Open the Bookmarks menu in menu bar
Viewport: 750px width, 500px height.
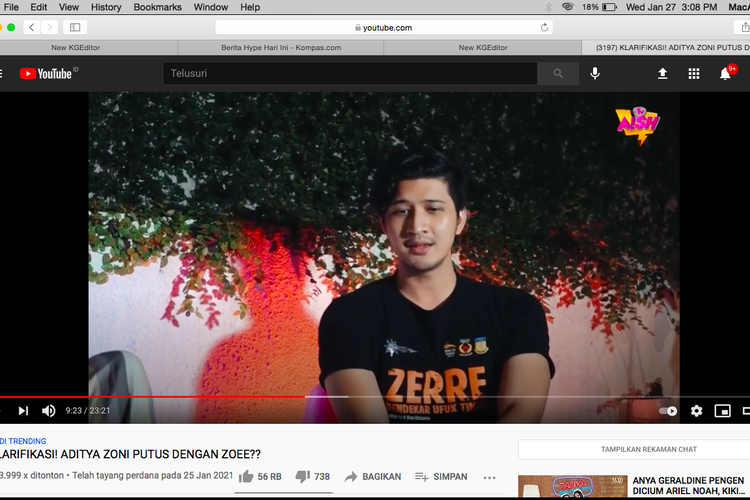tap(157, 7)
